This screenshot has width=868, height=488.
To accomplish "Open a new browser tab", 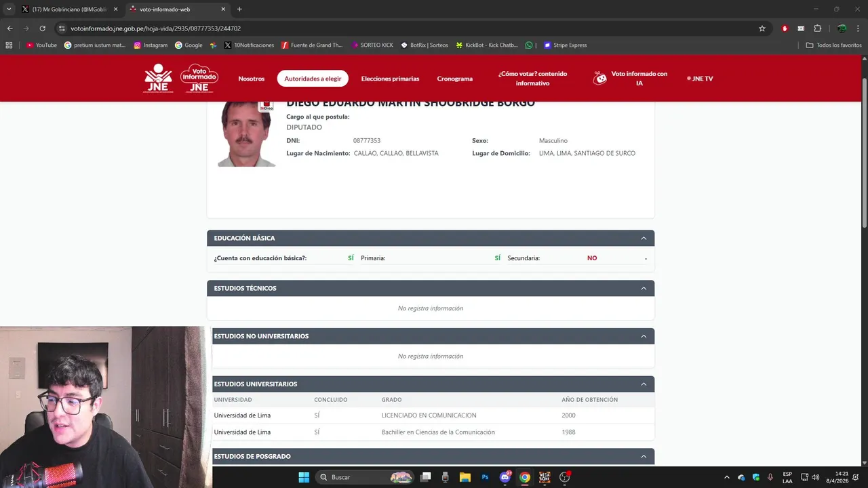I will coord(239,9).
